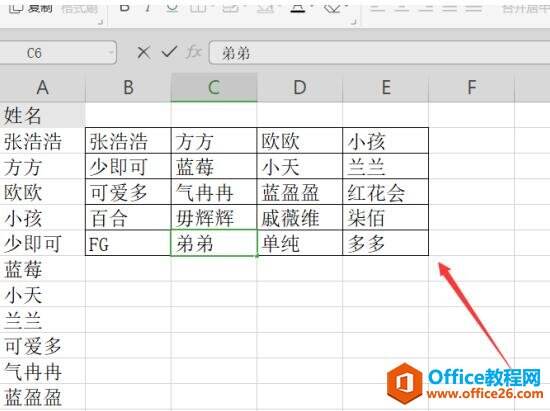Select the 姓名 header cell in column A
The width and height of the screenshot is (550, 411).
pyautogui.click(x=42, y=115)
